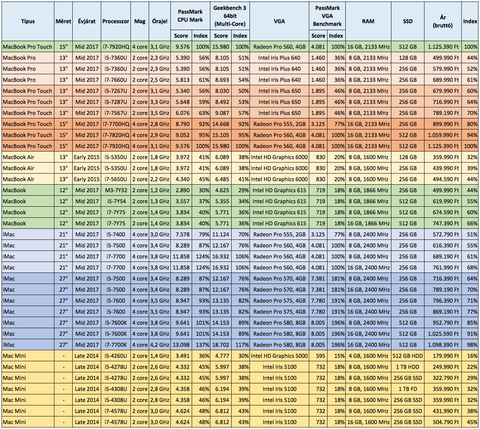Click price cell "689.990 Ft"
480x429 pixels.
tap(443, 80)
